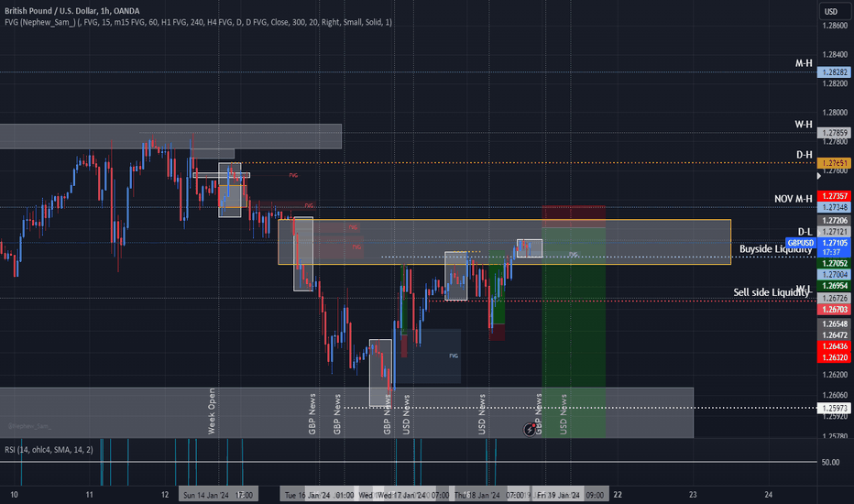Select the red 1.26320 price label
Viewport: 854px width, 504px height.
(x=835, y=358)
